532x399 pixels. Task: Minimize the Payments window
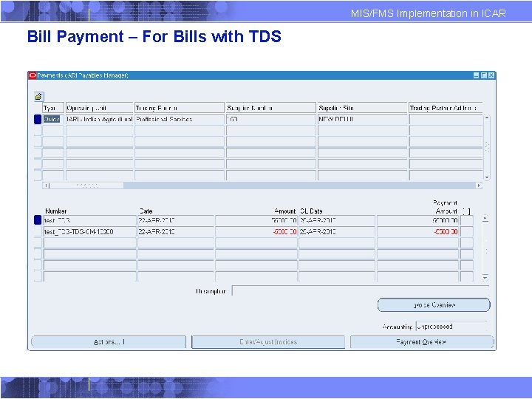tap(477, 75)
